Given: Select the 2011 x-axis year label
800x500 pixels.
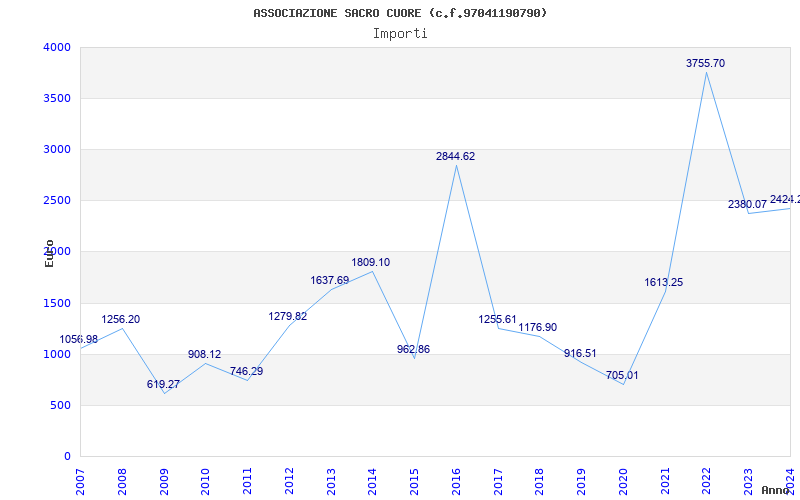Looking at the screenshot, I should click(x=247, y=482).
